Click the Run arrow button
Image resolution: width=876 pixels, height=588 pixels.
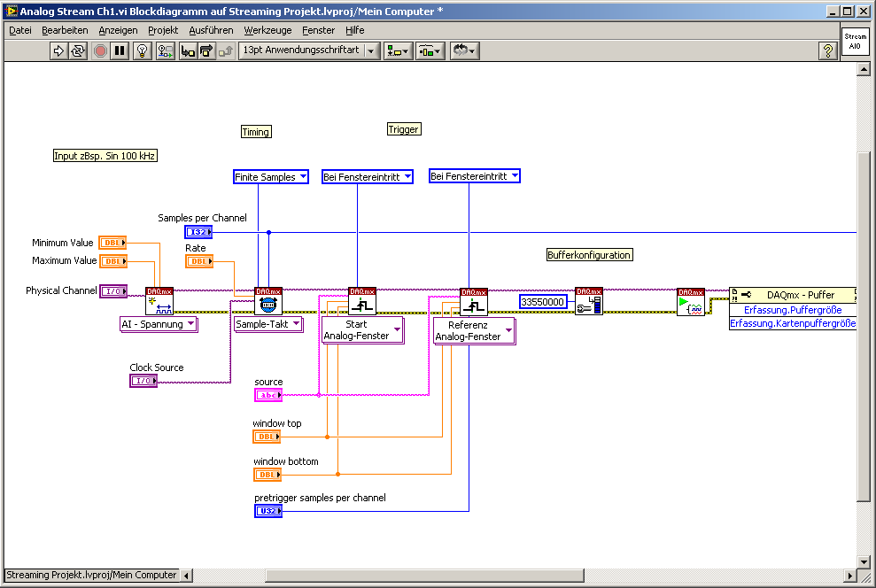pyautogui.click(x=58, y=50)
